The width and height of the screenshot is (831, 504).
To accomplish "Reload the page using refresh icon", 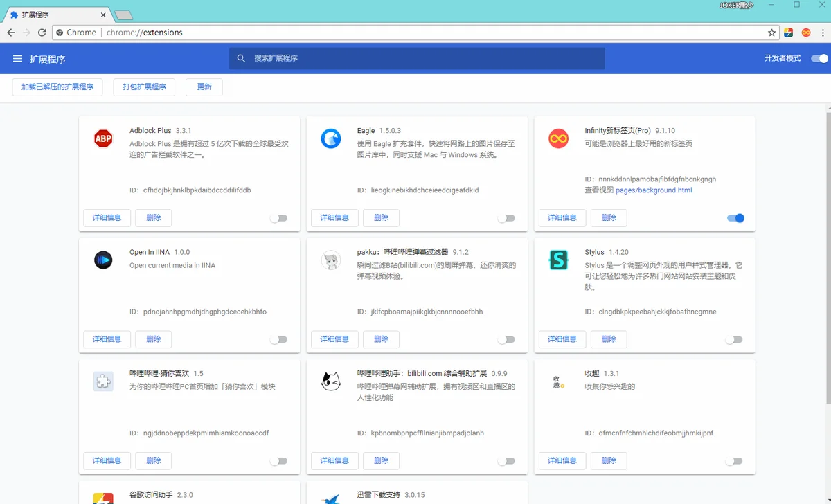I will point(42,33).
